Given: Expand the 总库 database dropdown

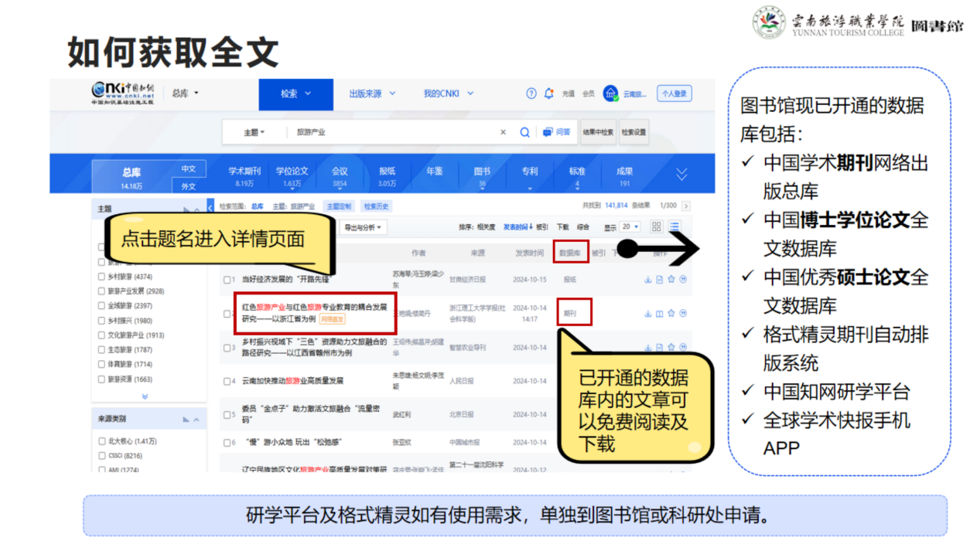Looking at the screenshot, I should (x=185, y=94).
